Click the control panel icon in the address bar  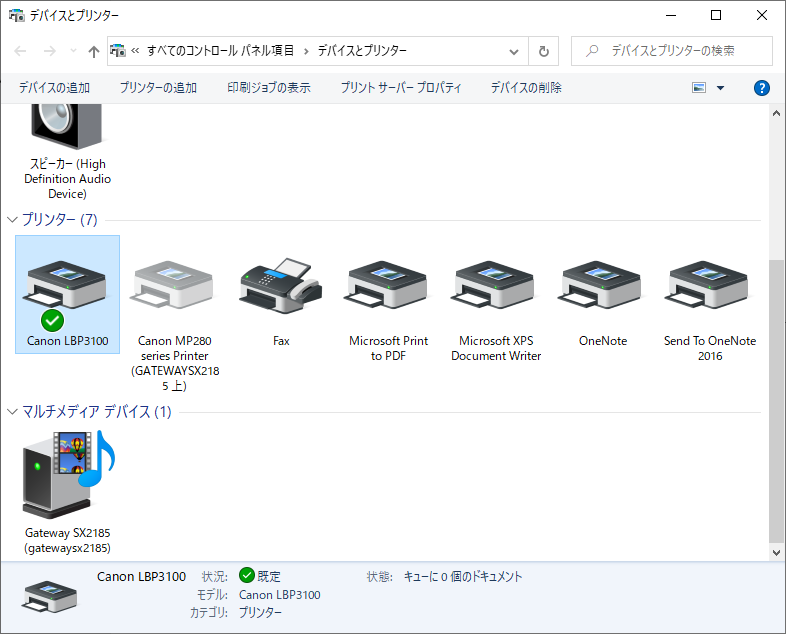pyautogui.click(x=118, y=51)
